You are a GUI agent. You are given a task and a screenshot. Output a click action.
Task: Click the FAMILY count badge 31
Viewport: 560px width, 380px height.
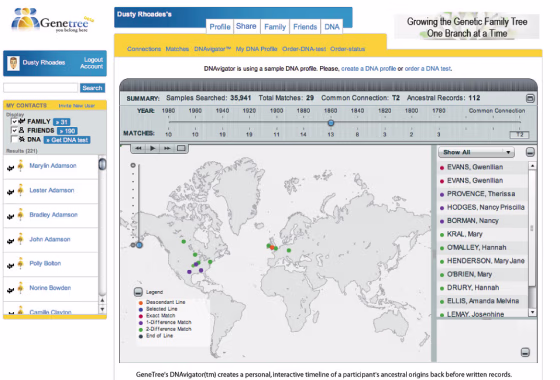tap(62, 122)
